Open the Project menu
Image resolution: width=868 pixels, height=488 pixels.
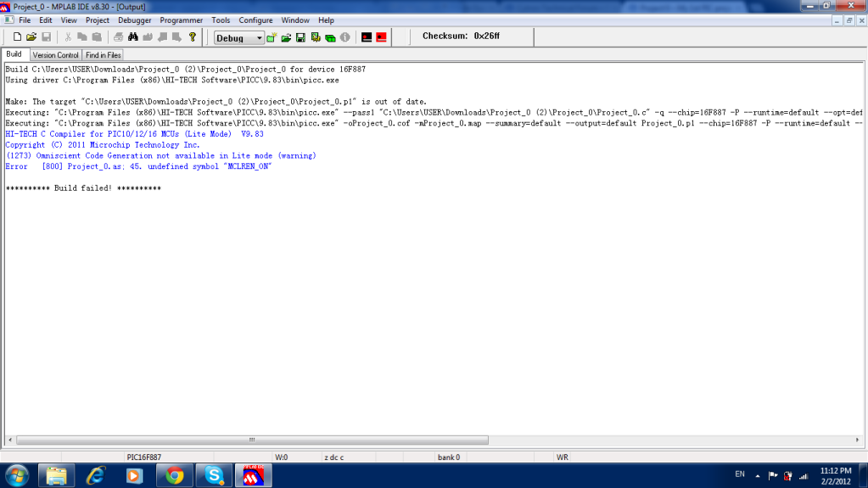coord(98,20)
